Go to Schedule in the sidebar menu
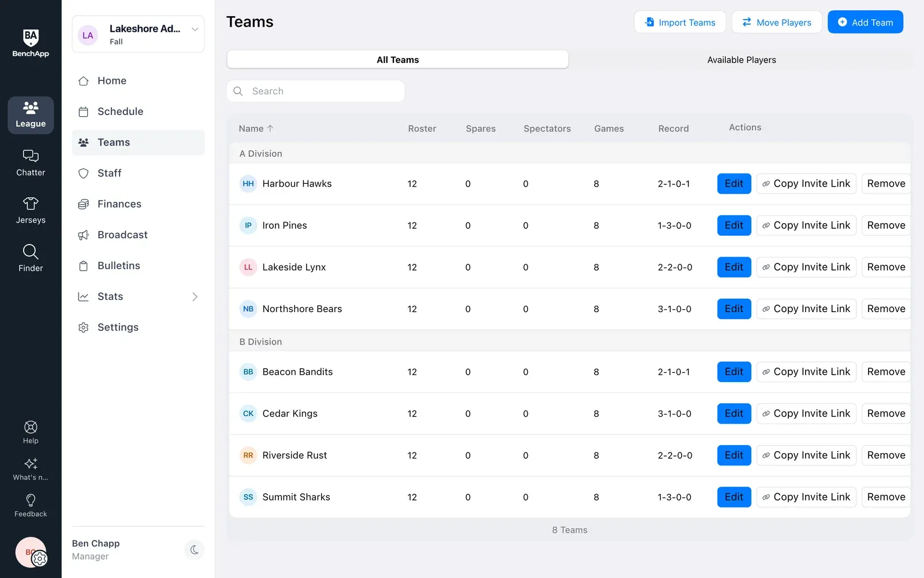This screenshot has height=578, width=924. tap(138, 112)
